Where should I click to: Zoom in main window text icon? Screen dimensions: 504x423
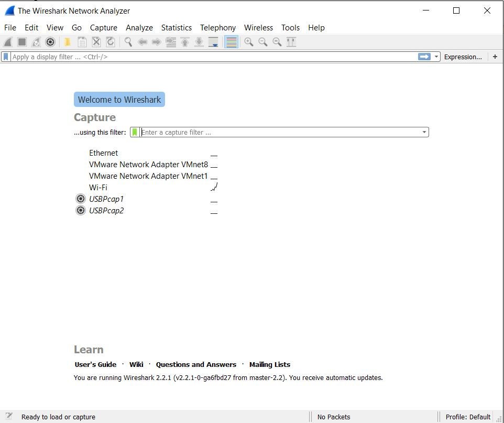click(248, 42)
